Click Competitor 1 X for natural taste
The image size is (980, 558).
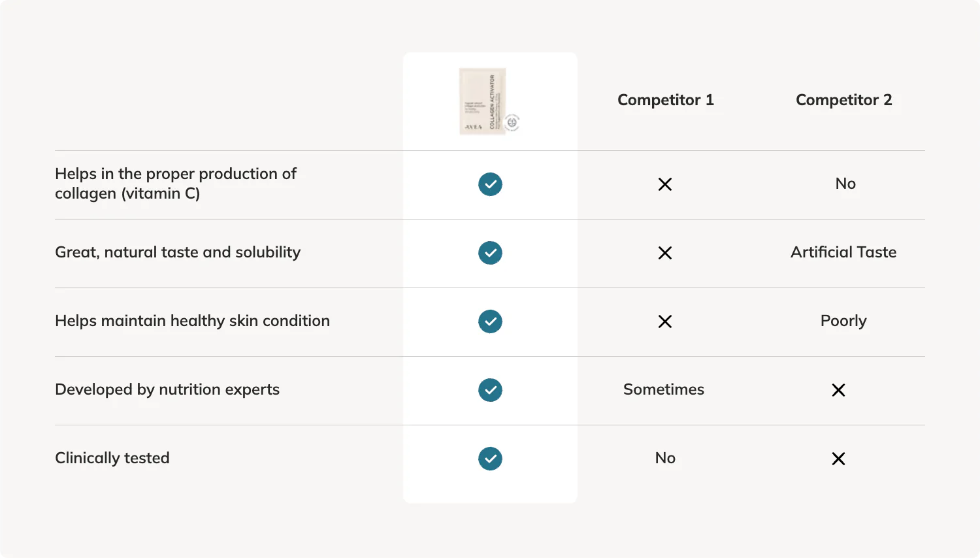665,253
